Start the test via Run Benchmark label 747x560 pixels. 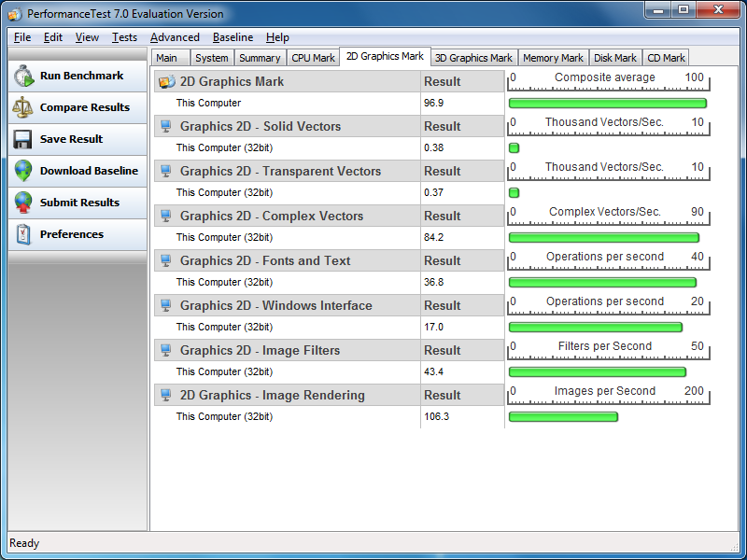click(81, 76)
